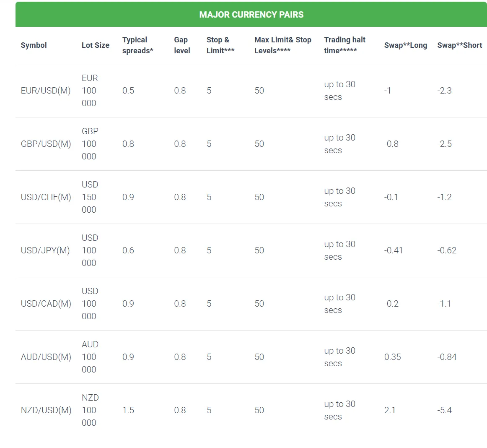Select EUR/USD swap long value -1
Image resolution: width=487 pixels, height=448 pixels.
(x=387, y=91)
